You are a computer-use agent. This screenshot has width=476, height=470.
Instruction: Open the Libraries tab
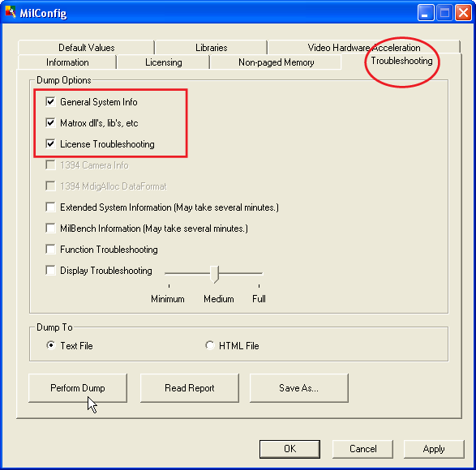coord(212,47)
